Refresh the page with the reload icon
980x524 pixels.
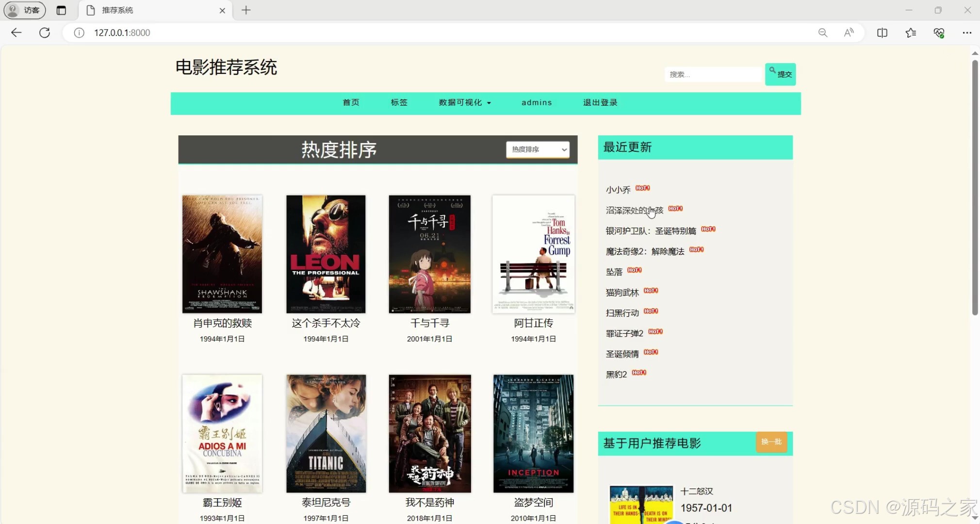45,33
